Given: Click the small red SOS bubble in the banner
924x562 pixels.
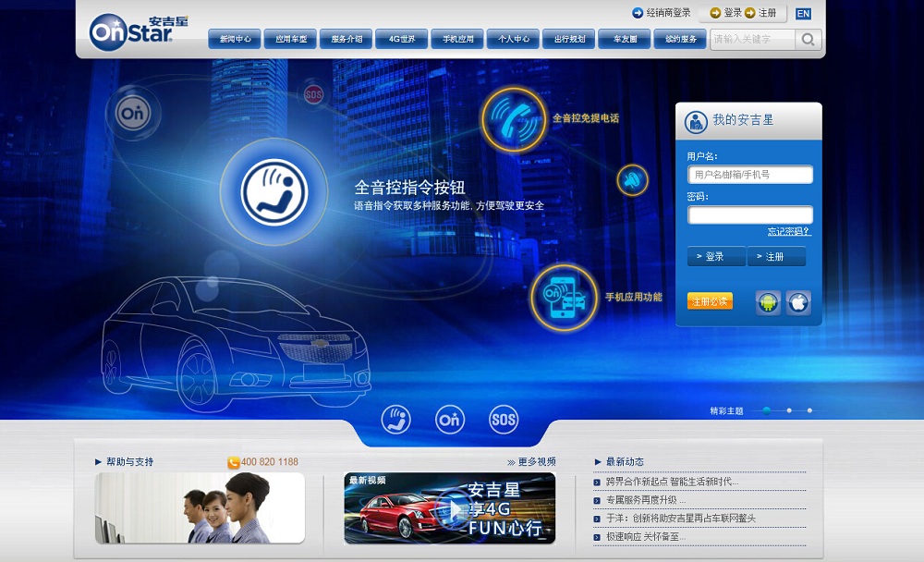Looking at the screenshot, I should pos(313,94).
